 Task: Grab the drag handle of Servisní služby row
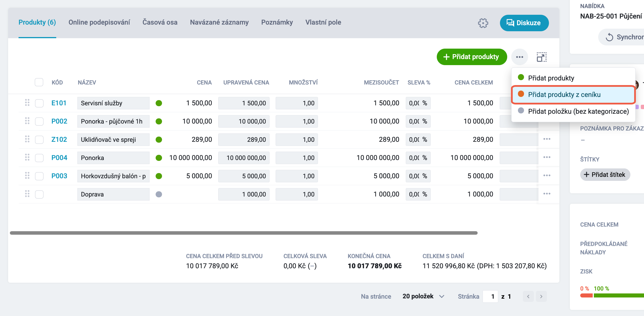(27, 102)
